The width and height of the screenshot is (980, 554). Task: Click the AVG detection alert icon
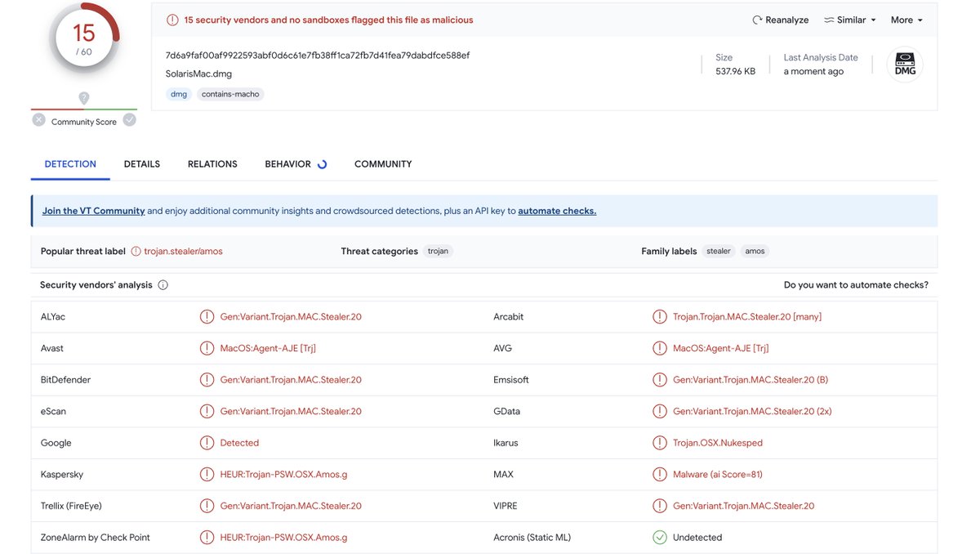click(660, 348)
